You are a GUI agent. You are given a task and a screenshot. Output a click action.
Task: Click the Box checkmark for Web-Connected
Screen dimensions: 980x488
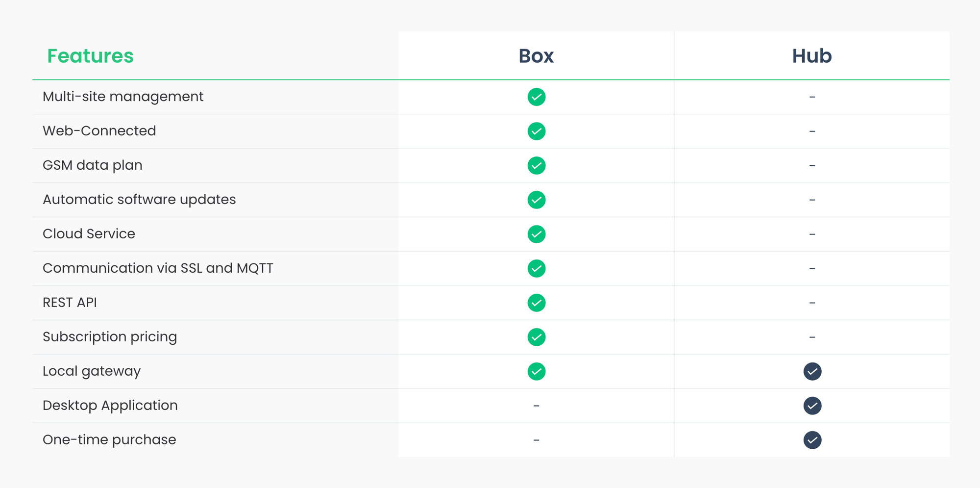coord(536,131)
